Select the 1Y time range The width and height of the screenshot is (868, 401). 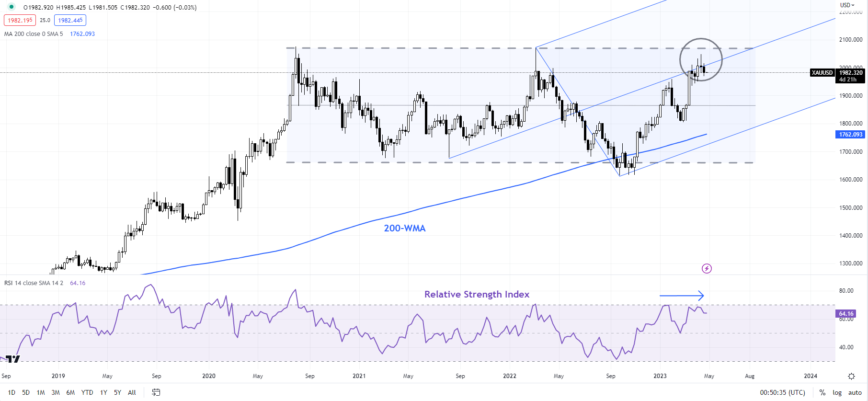click(103, 392)
